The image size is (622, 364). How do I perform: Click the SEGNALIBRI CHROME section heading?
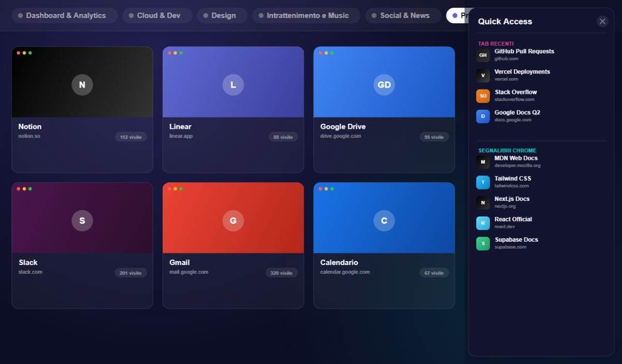(x=507, y=151)
